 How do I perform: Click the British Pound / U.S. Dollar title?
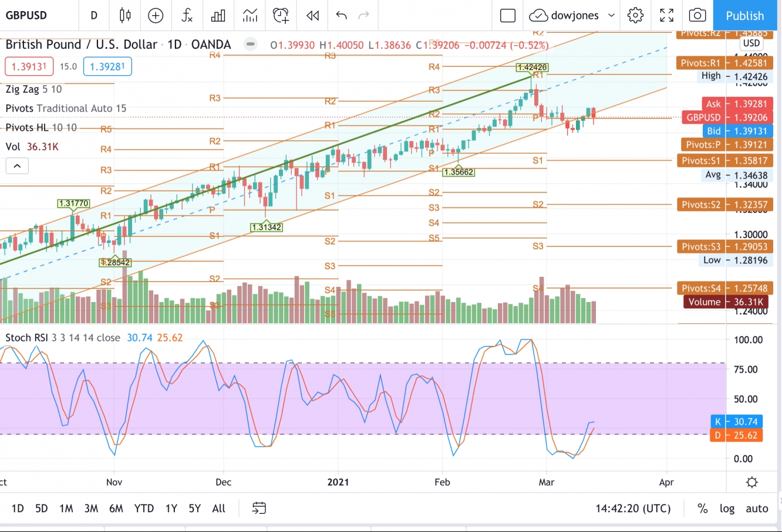click(81, 44)
